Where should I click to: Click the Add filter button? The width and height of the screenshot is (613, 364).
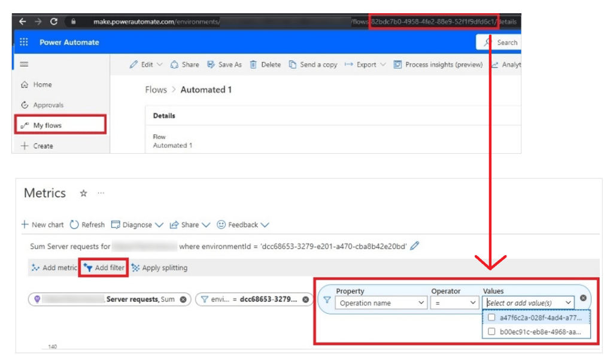(x=104, y=268)
